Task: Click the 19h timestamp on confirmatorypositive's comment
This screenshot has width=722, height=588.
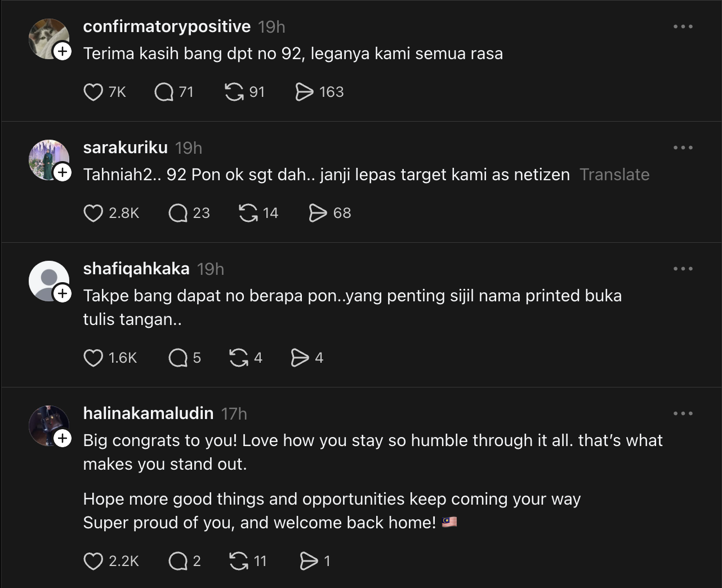Action: coord(271,26)
